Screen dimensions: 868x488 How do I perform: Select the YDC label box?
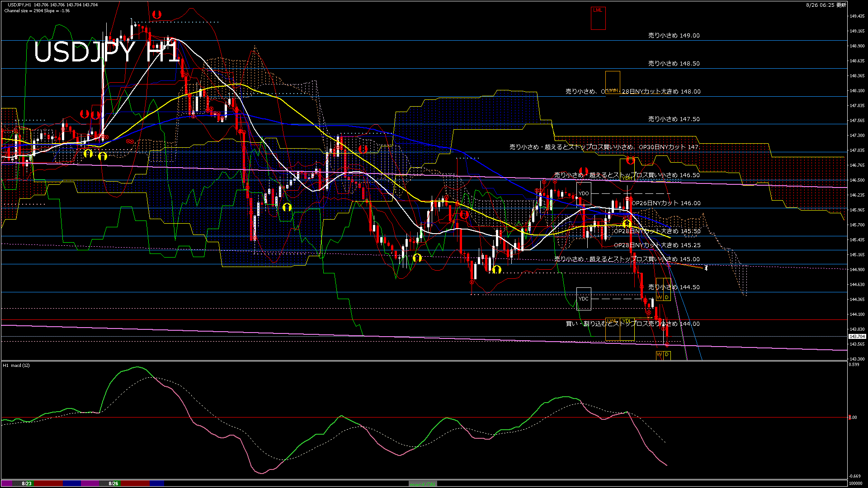point(584,299)
